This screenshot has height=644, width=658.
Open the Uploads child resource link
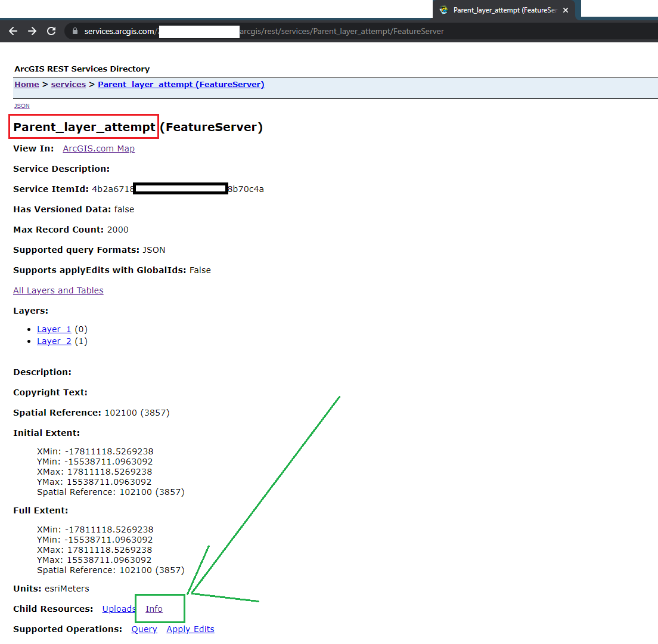click(119, 609)
